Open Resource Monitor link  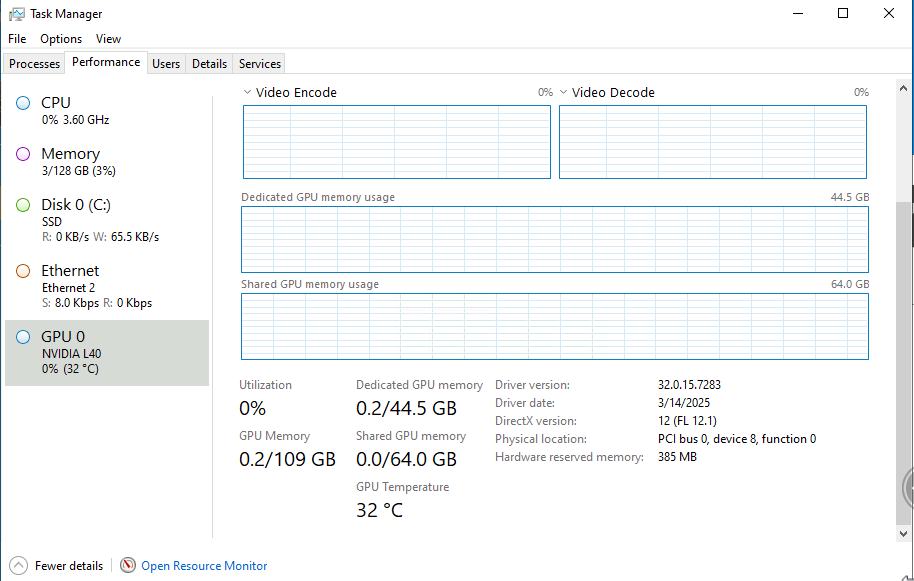pyautogui.click(x=204, y=566)
